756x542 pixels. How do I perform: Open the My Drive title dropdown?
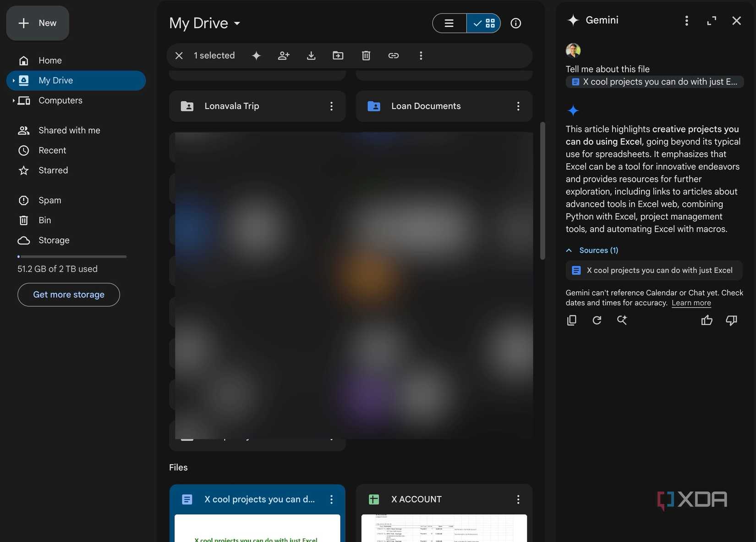[205, 23]
